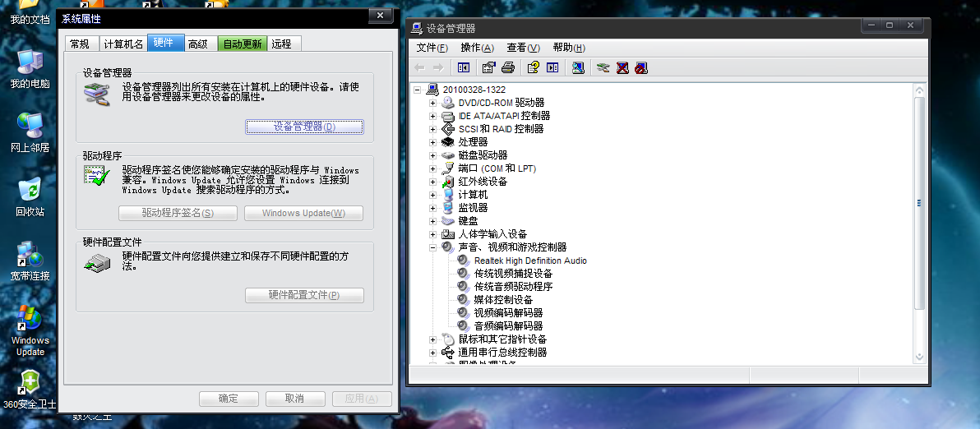Open 帮助(H) menu in Device Manager
The image size is (980, 429).
click(570, 48)
